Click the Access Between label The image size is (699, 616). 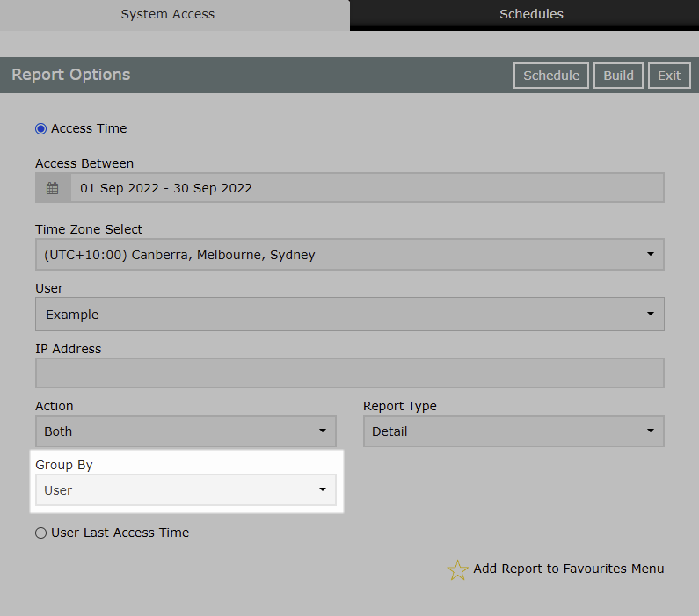tap(84, 163)
